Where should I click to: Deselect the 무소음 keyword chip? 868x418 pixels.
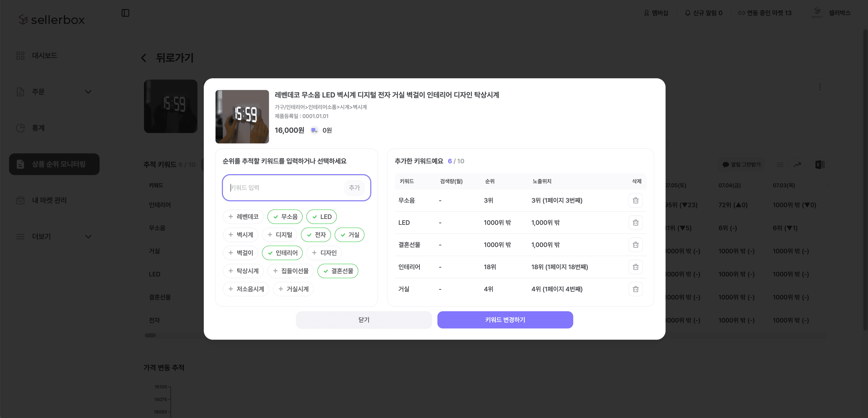coord(285,217)
